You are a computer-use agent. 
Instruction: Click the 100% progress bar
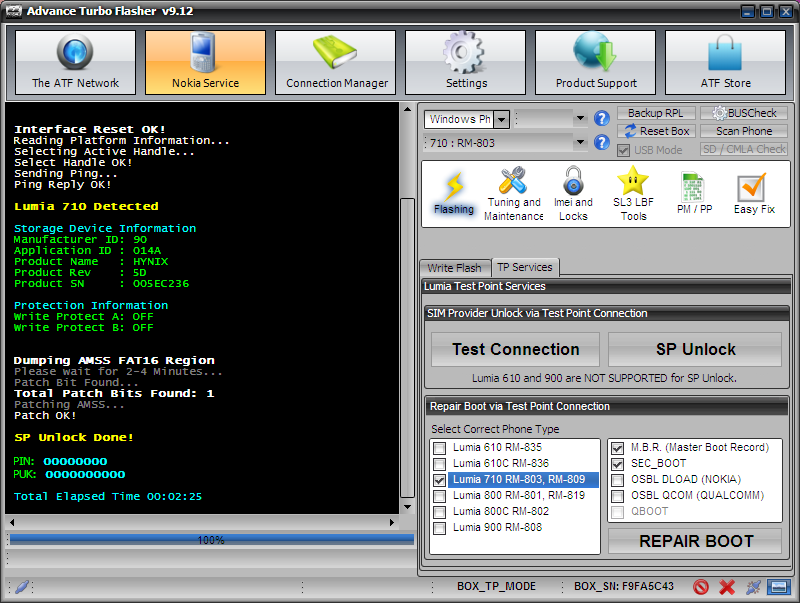coord(211,540)
